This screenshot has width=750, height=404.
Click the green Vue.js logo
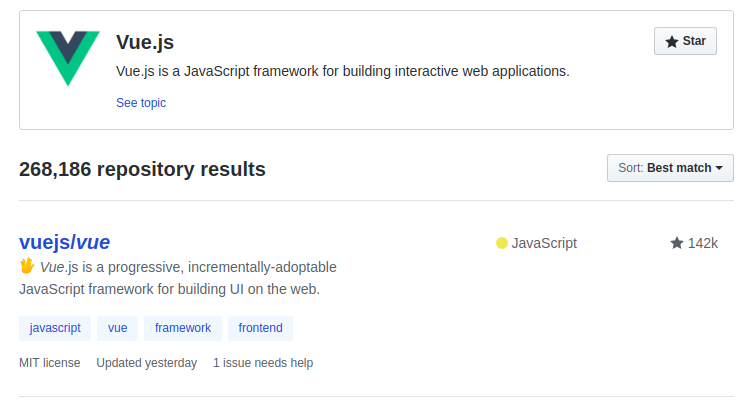(x=68, y=58)
